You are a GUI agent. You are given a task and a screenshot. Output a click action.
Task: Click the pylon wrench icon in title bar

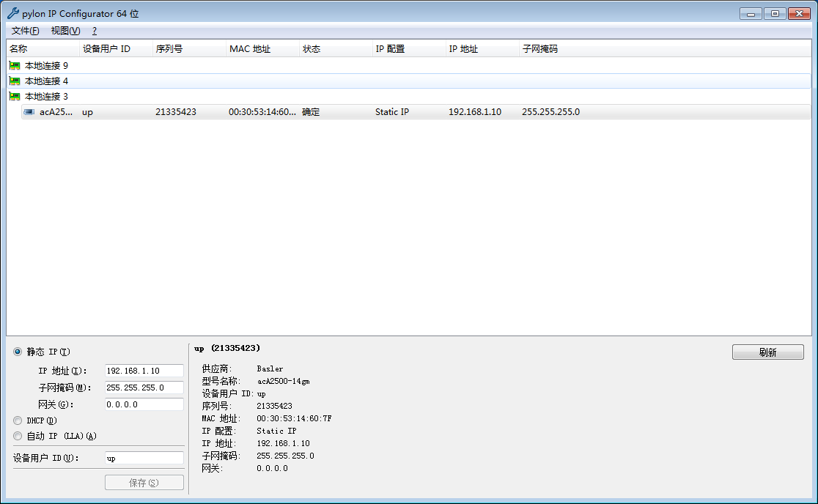(x=12, y=13)
